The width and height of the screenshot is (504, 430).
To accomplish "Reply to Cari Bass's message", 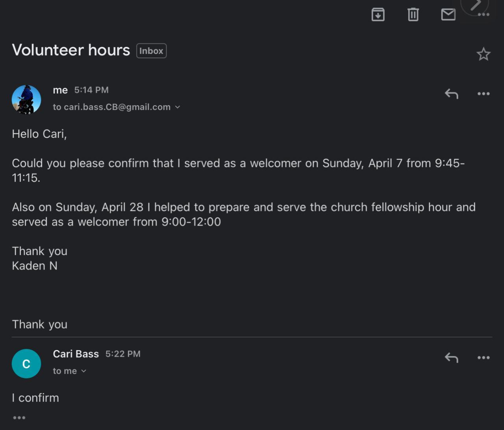I will coord(451,358).
